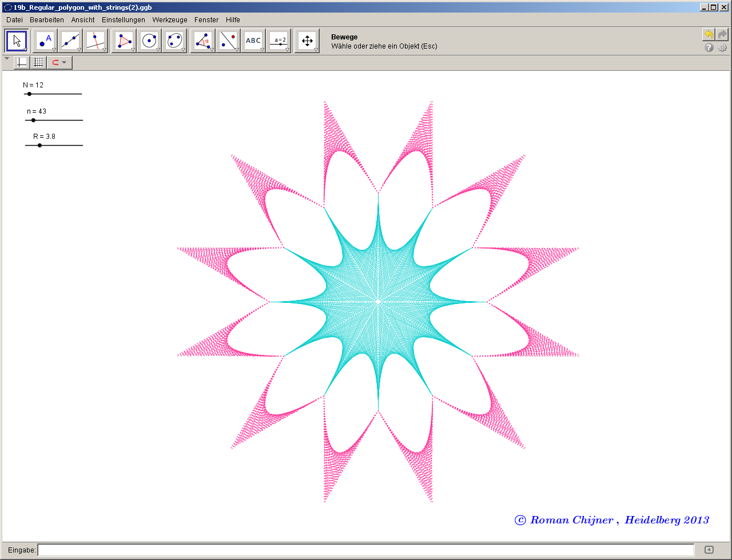Open the point capturing magnet dropdown
The height and width of the screenshot is (560, 732).
pos(64,62)
